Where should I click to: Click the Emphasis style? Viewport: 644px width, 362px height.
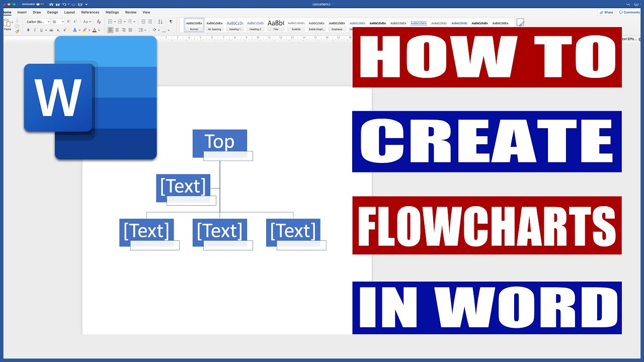(337, 25)
